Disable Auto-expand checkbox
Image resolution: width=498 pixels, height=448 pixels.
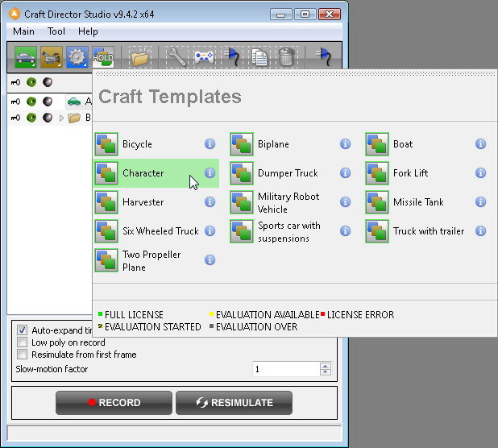coord(23,330)
